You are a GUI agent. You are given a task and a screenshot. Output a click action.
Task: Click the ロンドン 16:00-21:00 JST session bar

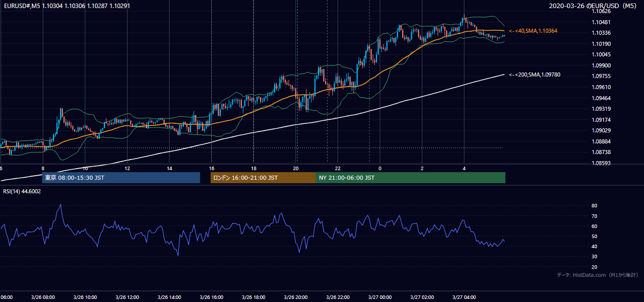(263, 178)
